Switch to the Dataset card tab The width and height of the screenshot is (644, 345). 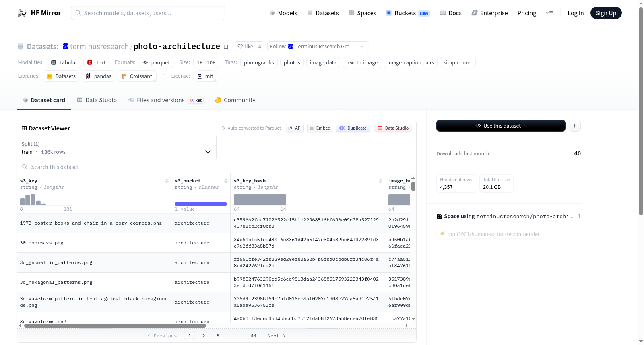pyautogui.click(x=44, y=100)
